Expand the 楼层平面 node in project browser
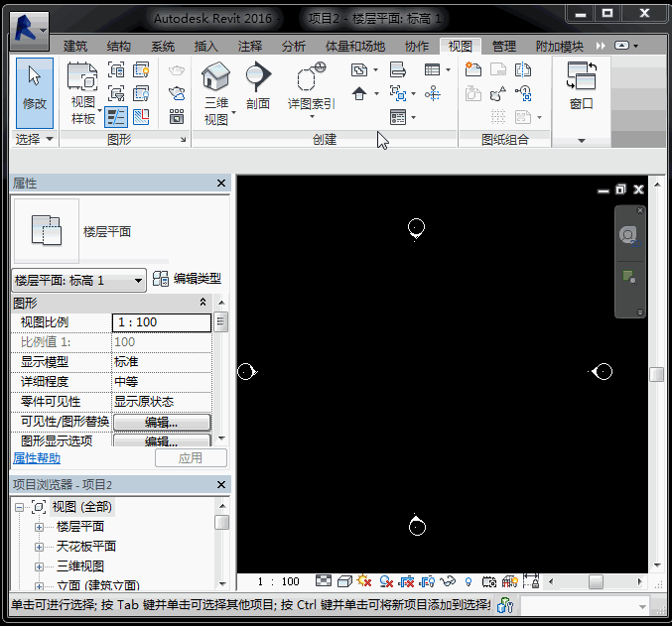672x626 pixels. (x=40, y=527)
